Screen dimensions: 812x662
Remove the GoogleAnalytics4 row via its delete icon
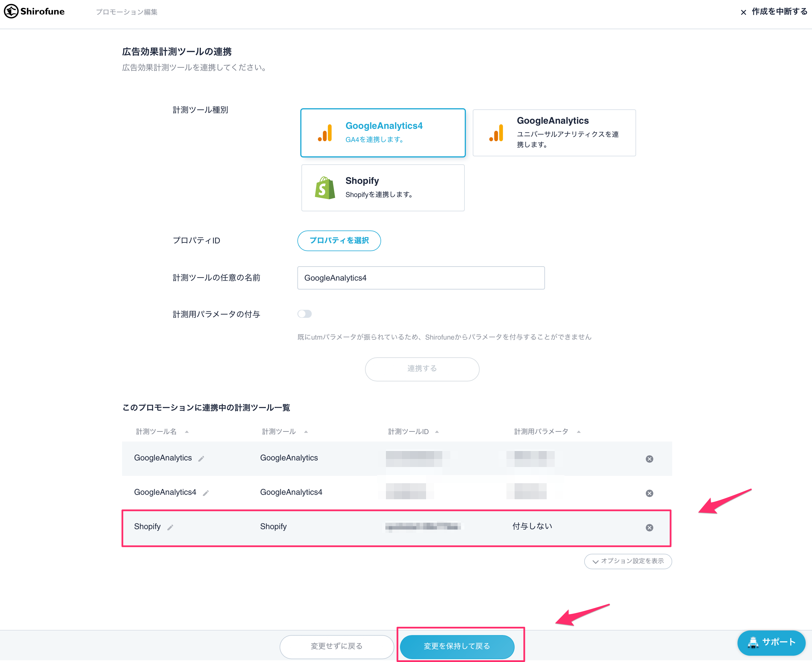pyautogui.click(x=650, y=493)
